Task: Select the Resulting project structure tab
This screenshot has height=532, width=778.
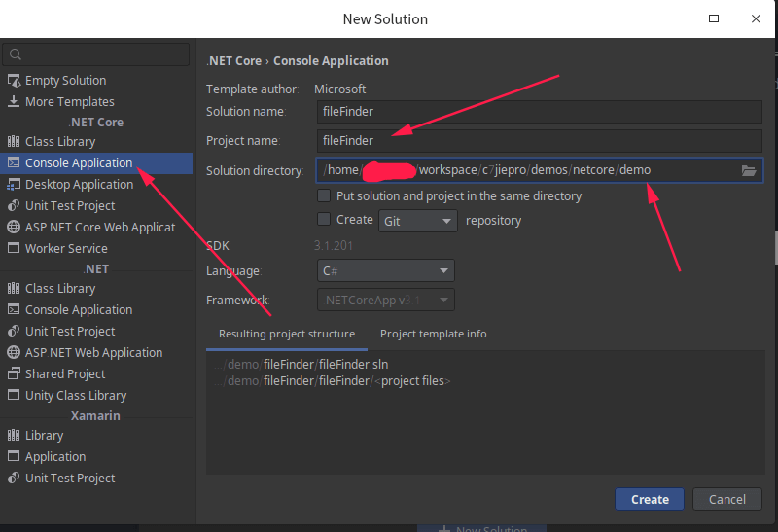Action: (x=287, y=334)
